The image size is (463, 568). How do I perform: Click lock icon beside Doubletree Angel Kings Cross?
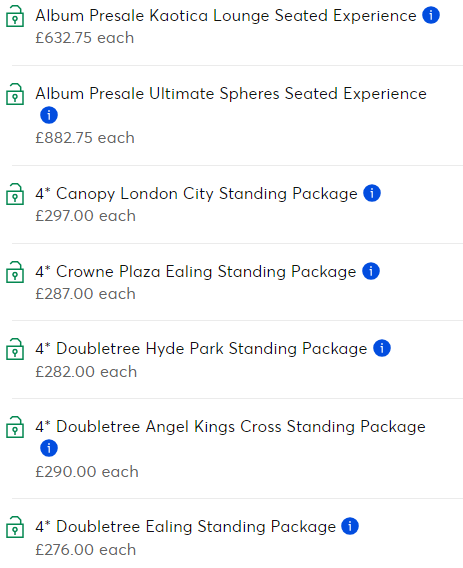tap(15, 427)
